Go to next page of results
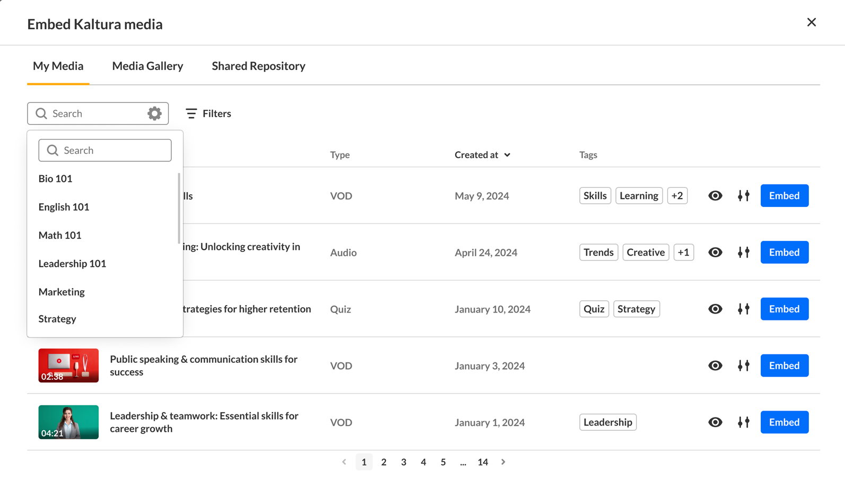 coord(503,462)
